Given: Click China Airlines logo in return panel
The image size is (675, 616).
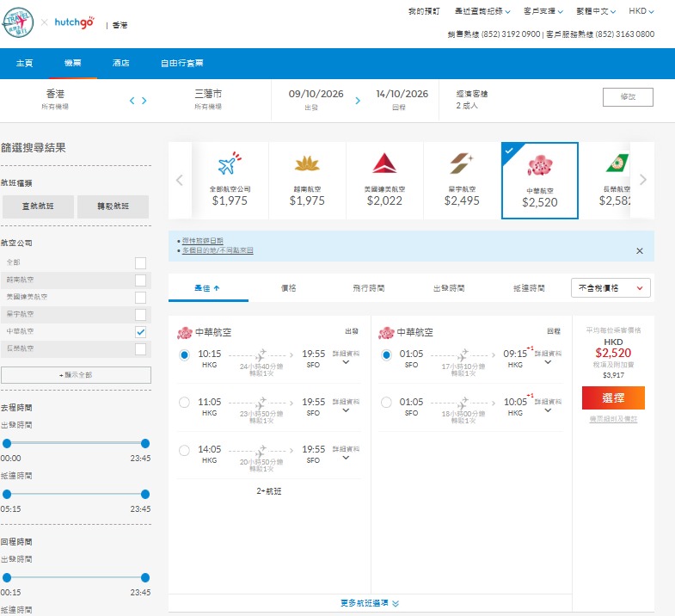Looking at the screenshot, I should point(386,333).
